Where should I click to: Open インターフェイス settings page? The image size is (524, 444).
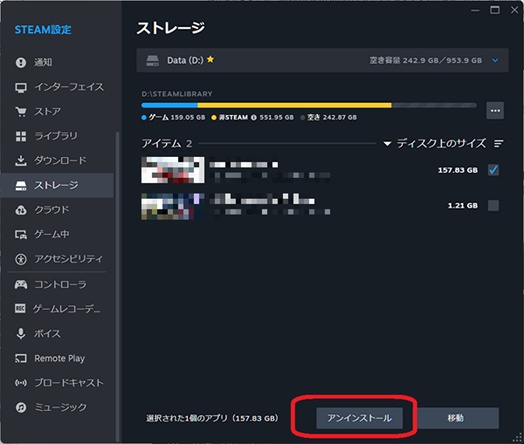[57, 88]
